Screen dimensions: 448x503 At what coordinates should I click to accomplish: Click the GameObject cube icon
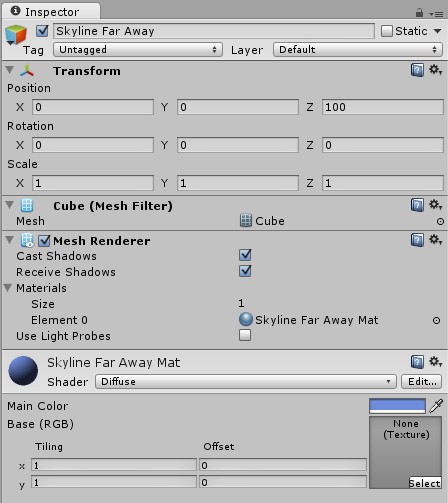point(16,35)
